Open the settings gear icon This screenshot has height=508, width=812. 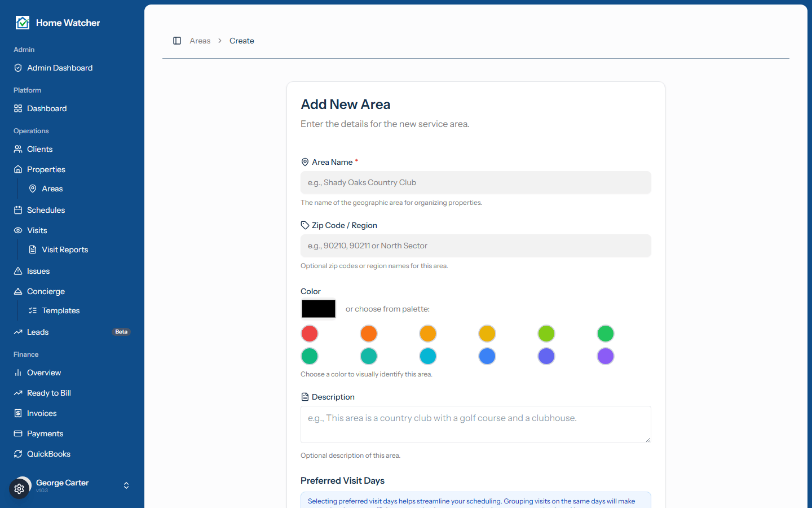tap(19, 489)
